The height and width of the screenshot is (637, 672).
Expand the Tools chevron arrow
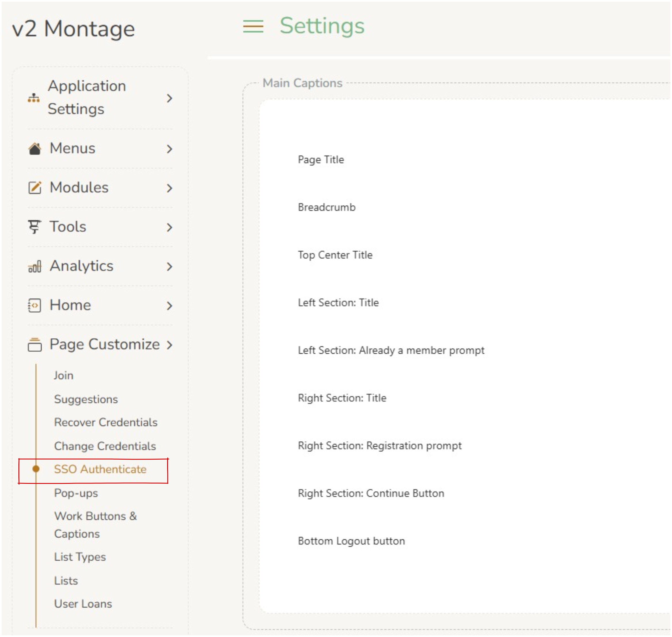[169, 227]
